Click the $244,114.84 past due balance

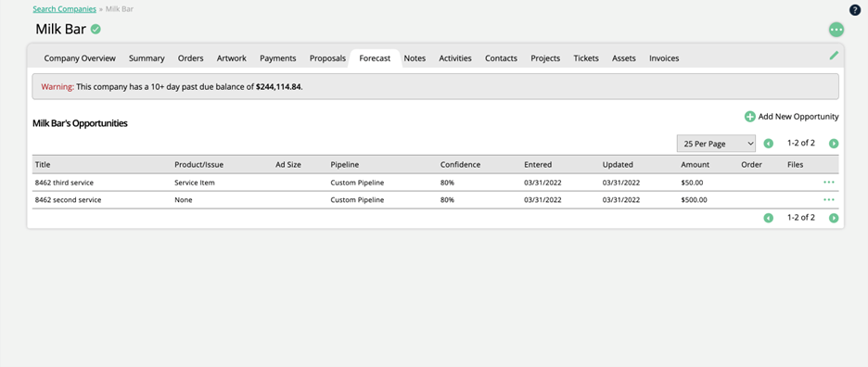(279, 87)
